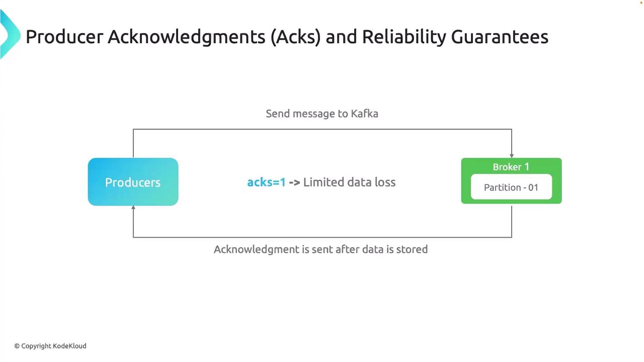Image resolution: width=644 pixels, height=362 pixels.
Task: Click the teal chevron logo
Action: pos(9,35)
